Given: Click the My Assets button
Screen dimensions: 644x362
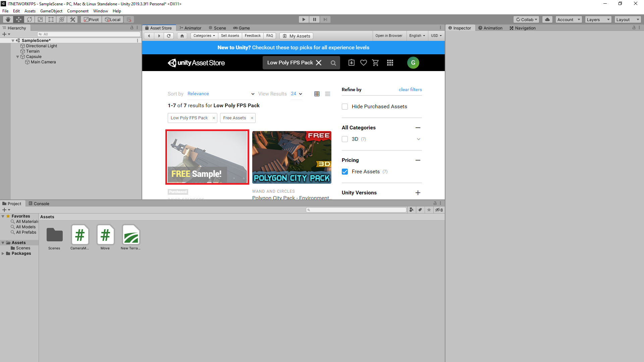Looking at the screenshot, I should [296, 36].
